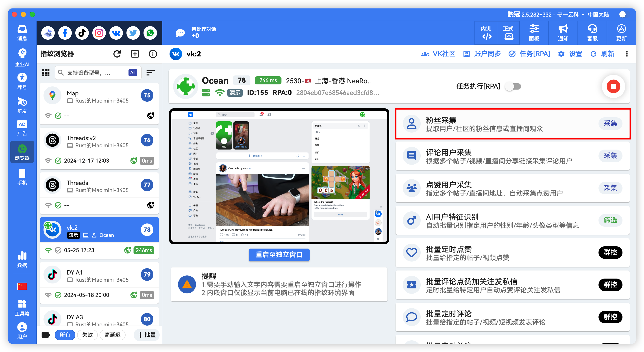Open the 面板 panel from the top toolbar
The height and width of the screenshot is (352, 644).
tap(534, 33)
